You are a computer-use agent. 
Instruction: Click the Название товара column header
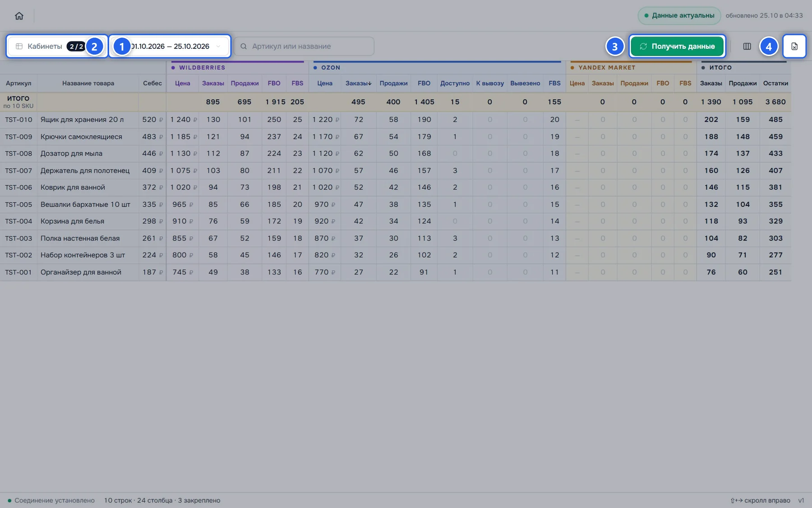(x=88, y=83)
